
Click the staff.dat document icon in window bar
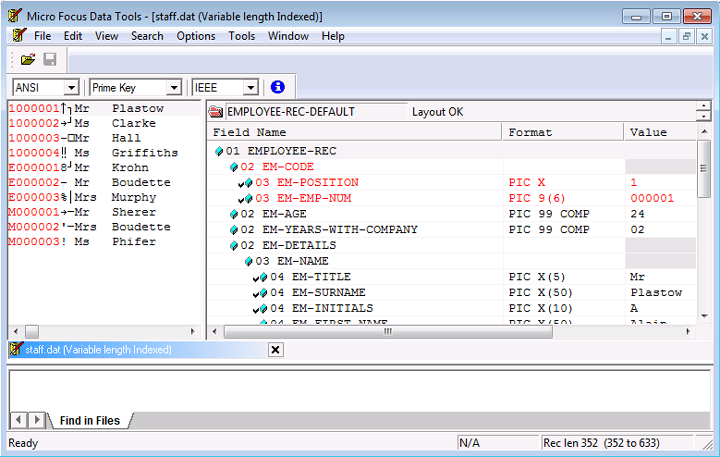[16, 350]
